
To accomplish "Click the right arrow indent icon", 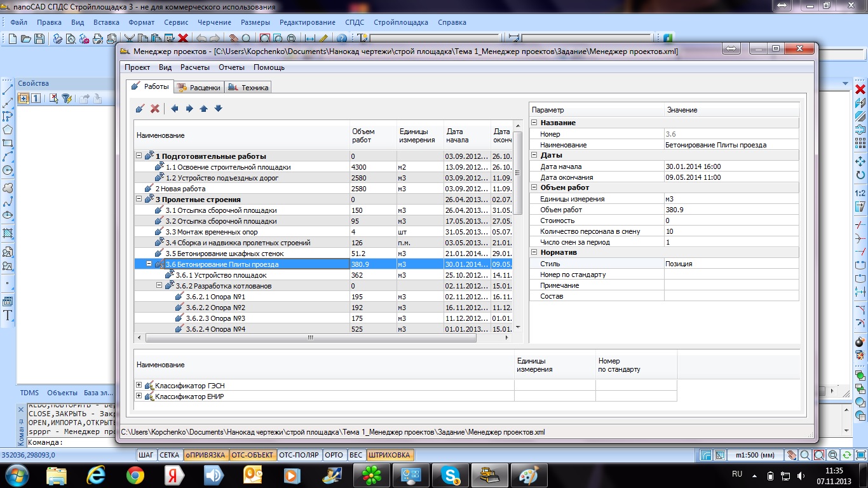I will coord(189,109).
